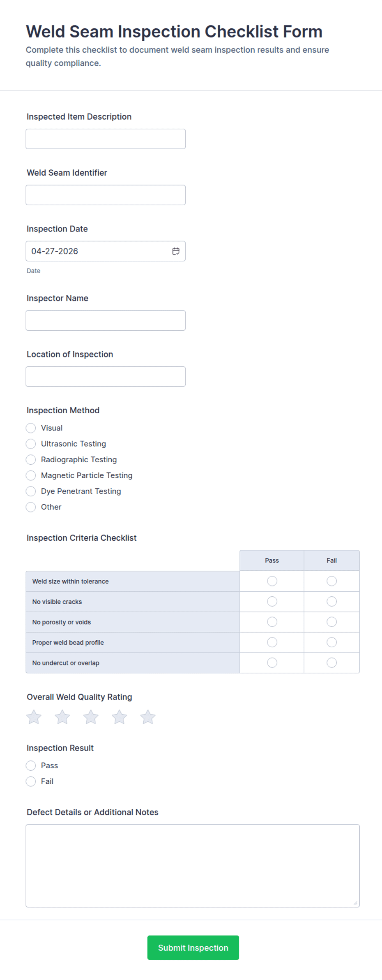382x980 pixels.
Task: Mark Proper weld bead profile as Fail
Action: coord(331,642)
